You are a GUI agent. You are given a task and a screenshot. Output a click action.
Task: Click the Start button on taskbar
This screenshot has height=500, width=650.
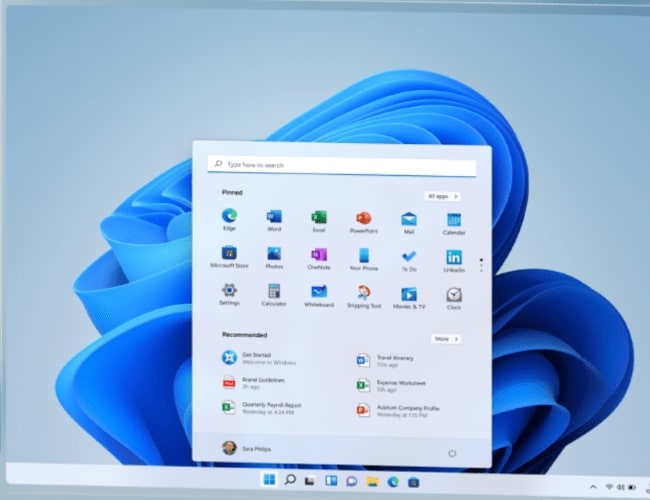pyautogui.click(x=269, y=480)
